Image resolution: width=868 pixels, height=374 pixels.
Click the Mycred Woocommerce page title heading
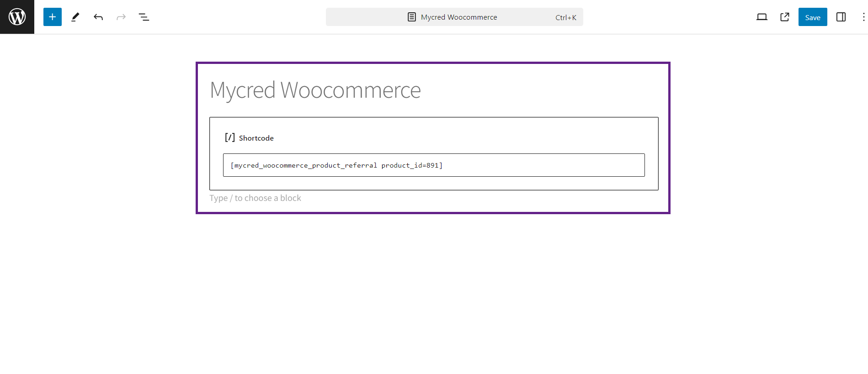click(315, 90)
